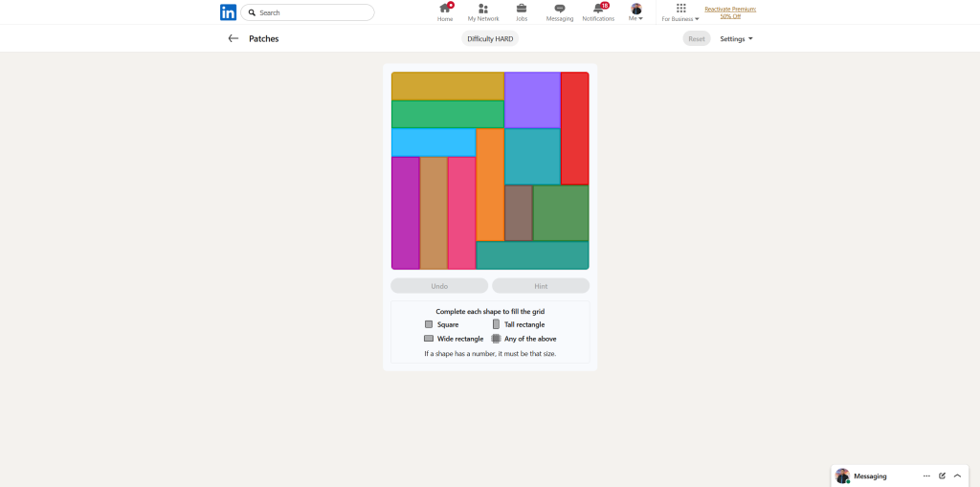Go to the Home tab
Viewport: 980px width, 487px height.
coord(445,11)
